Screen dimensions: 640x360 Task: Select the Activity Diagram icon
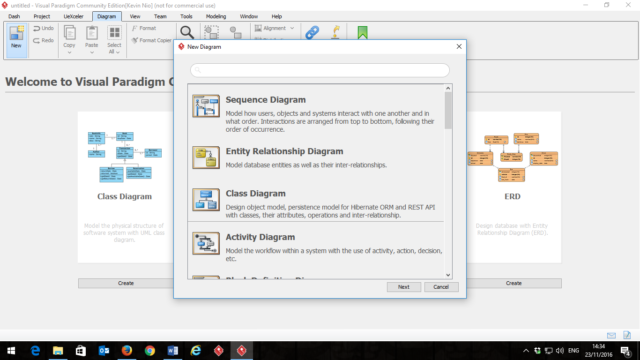pos(206,243)
